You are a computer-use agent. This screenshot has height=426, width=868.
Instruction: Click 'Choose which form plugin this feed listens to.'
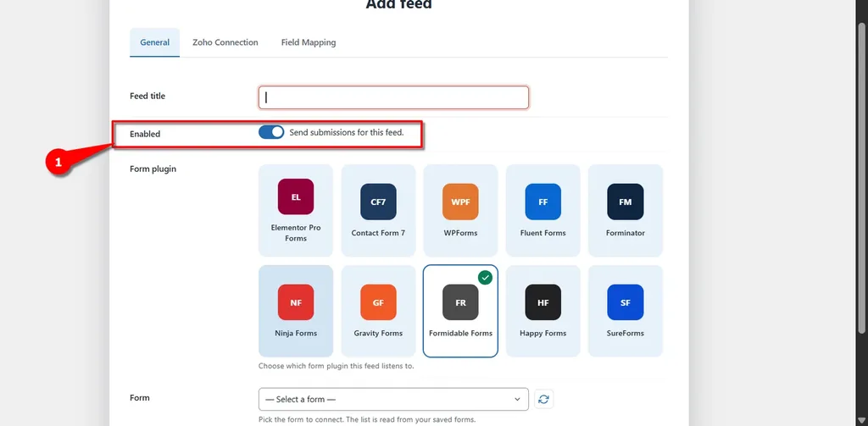click(x=336, y=366)
